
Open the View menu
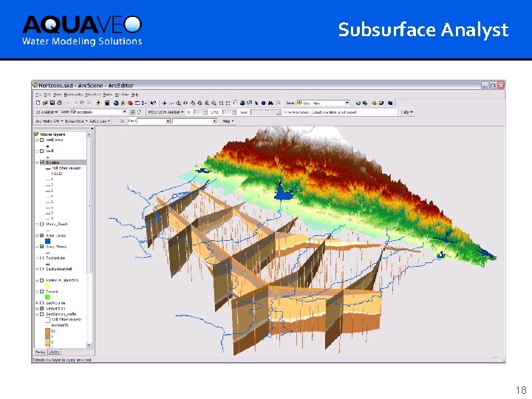tap(57, 95)
